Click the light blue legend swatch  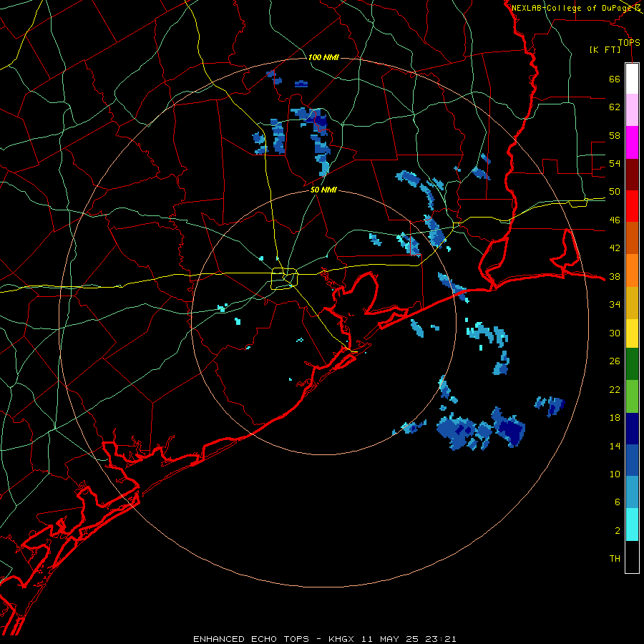pos(632,492)
